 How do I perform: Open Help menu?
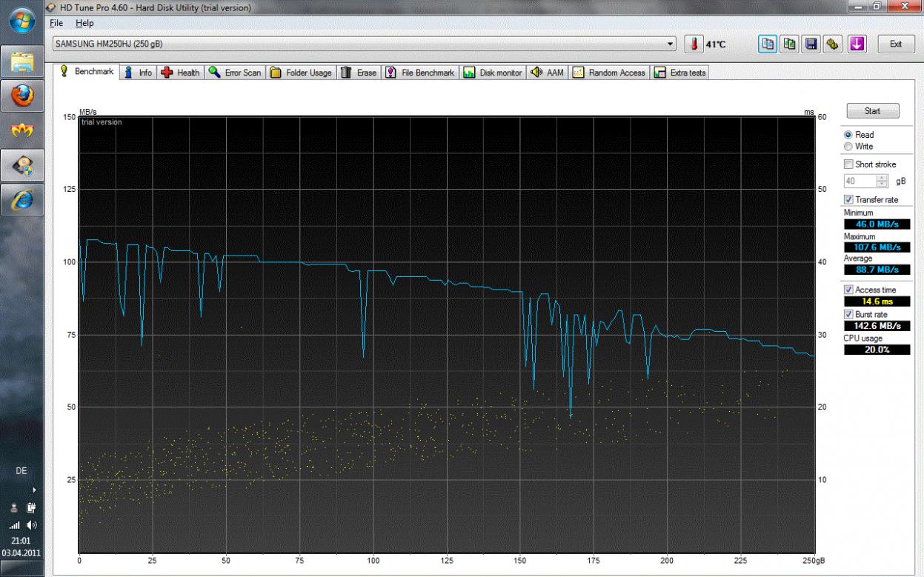[84, 24]
